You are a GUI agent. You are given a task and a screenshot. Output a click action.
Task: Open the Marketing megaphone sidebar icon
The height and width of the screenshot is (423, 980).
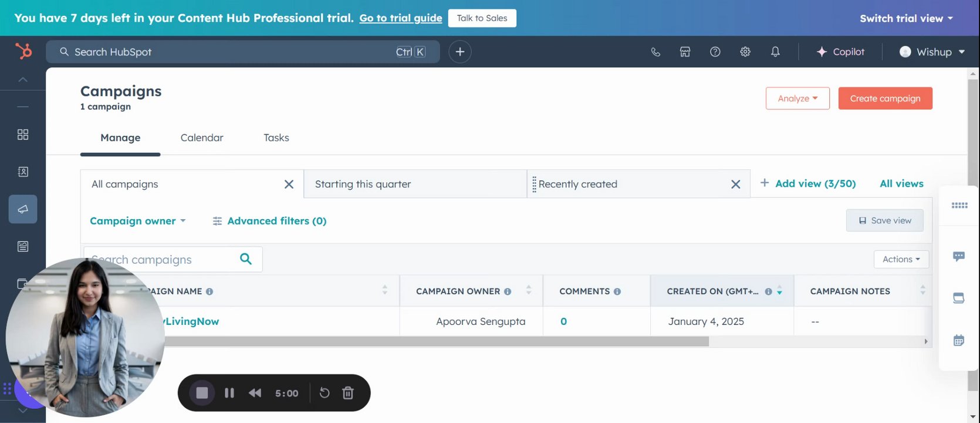point(23,209)
